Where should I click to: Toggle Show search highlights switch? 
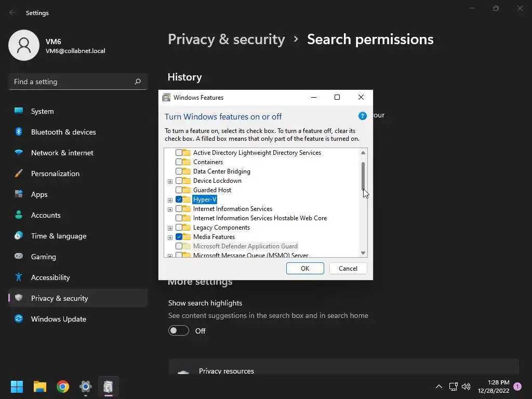178,331
